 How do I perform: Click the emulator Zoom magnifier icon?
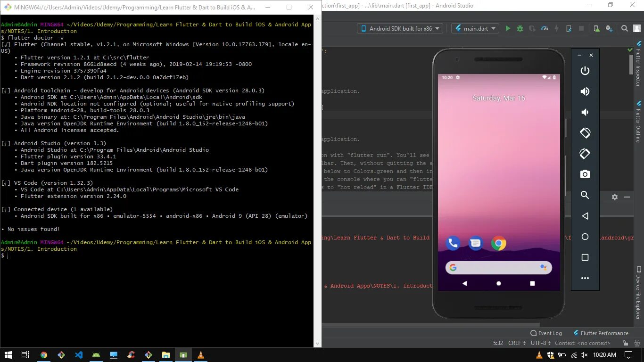coord(585,195)
